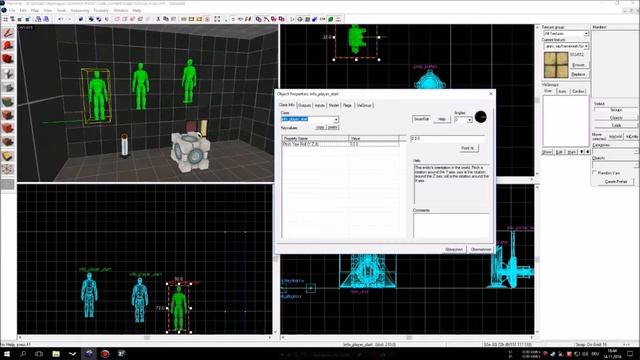Select the Entity tool
This screenshot has height=360, width=640.
[x=8, y=74]
